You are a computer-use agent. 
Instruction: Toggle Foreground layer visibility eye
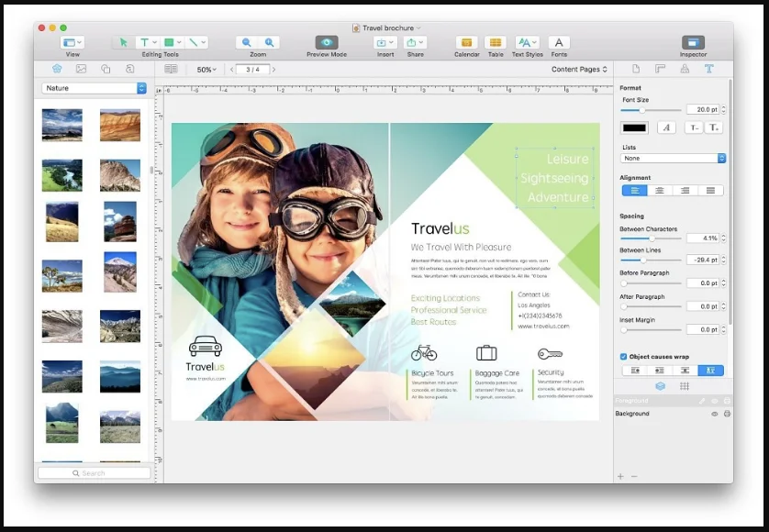click(x=715, y=401)
